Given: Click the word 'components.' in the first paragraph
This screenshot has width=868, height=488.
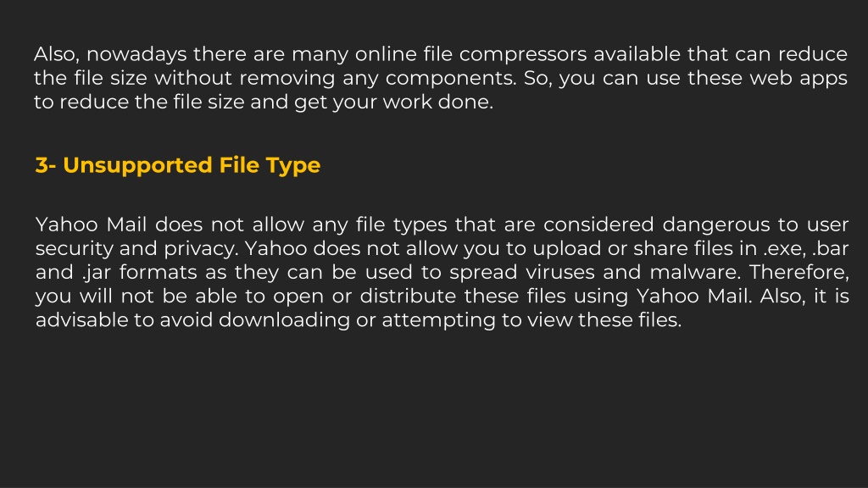Looking at the screenshot, I should (451, 78).
